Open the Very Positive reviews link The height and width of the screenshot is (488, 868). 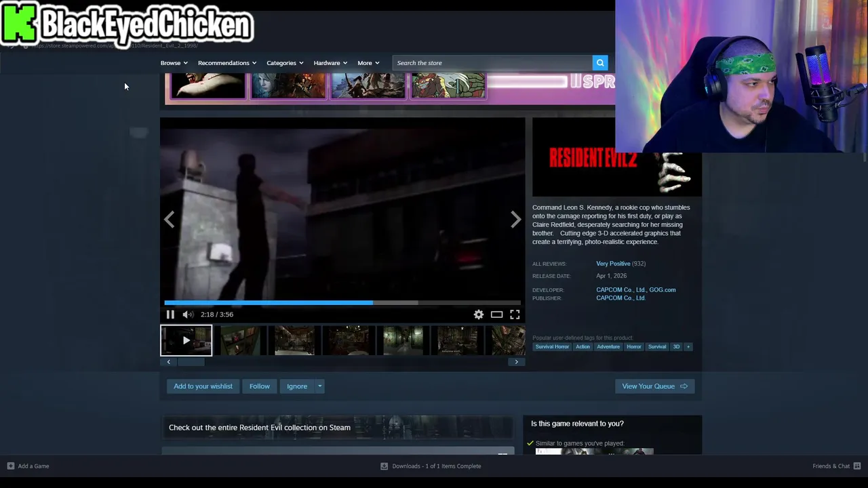[613, 264]
